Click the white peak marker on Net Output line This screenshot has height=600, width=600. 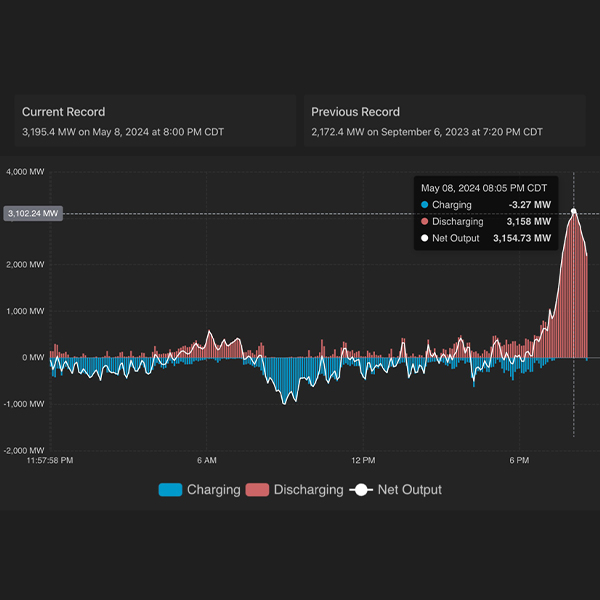(x=574, y=211)
